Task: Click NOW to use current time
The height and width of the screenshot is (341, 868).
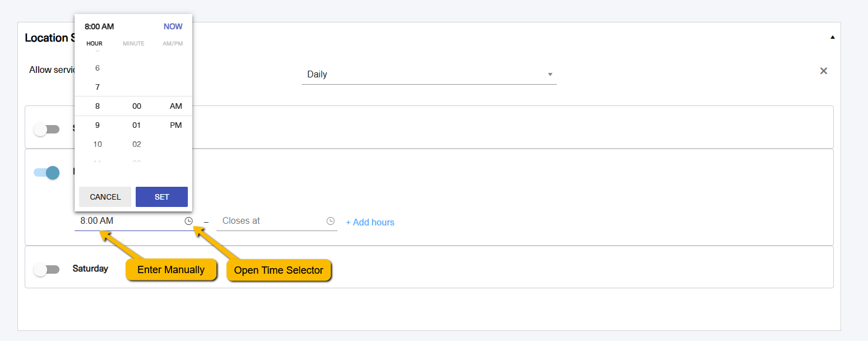Action: (173, 26)
